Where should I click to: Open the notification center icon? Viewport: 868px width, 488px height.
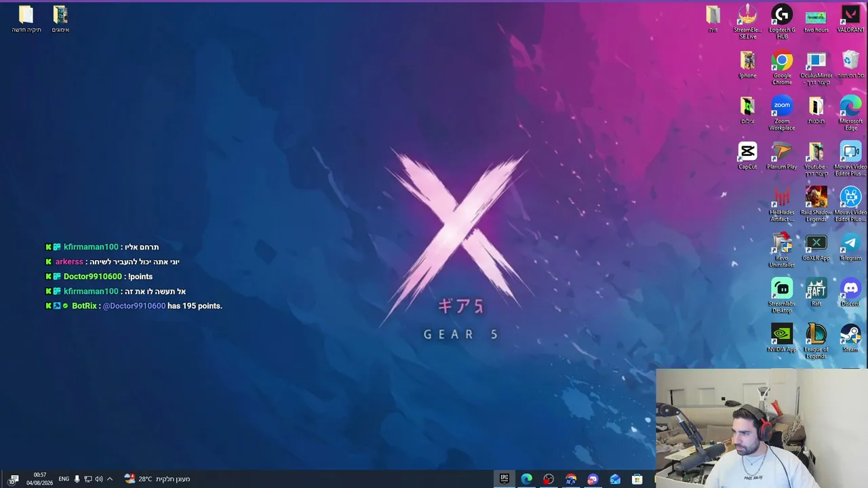[13, 479]
